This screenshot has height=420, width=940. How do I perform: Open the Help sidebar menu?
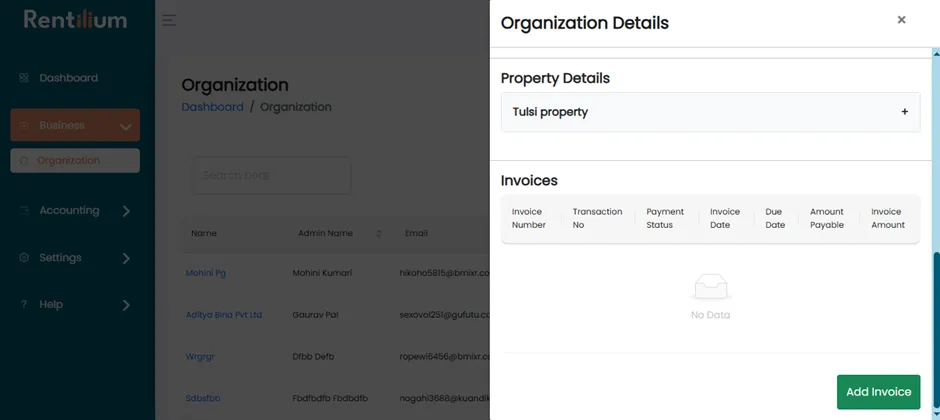tap(75, 304)
